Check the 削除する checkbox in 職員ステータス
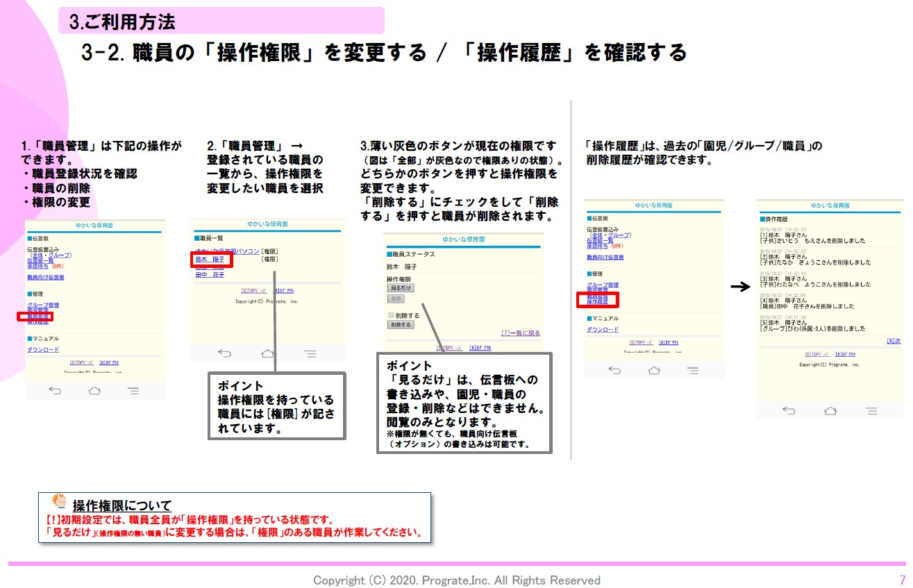The image size is (913, 588). 390,314
